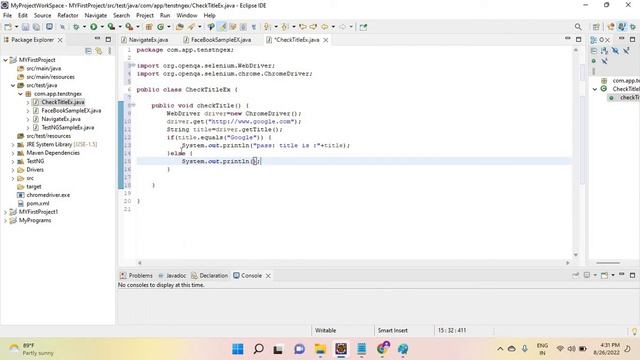The height and width of the screenshot is (360, 640).
Task: Click the Search flashlight toolbar icon
Action: [191, 27]
